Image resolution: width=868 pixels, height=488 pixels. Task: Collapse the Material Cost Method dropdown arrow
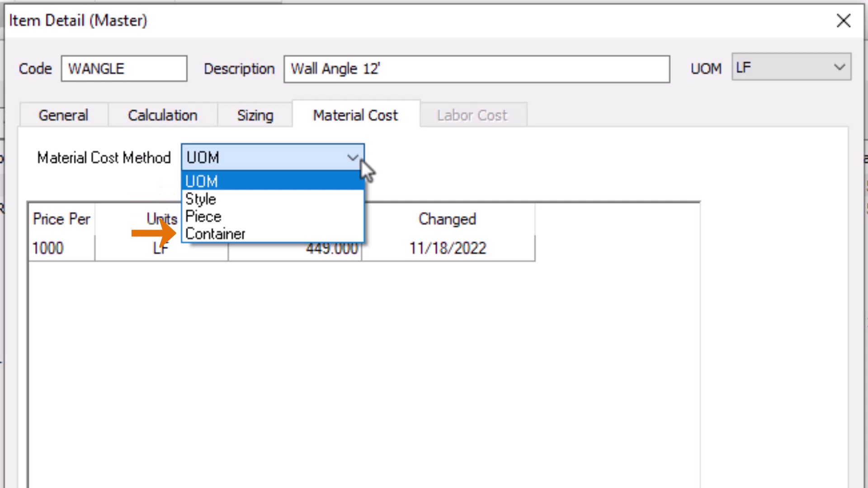(x=353, y=158)
